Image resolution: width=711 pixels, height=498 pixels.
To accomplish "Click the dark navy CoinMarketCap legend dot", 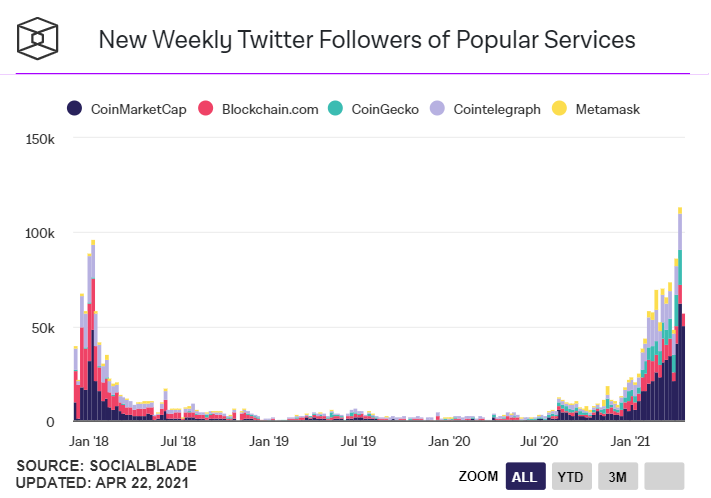I will coord(74,108).
